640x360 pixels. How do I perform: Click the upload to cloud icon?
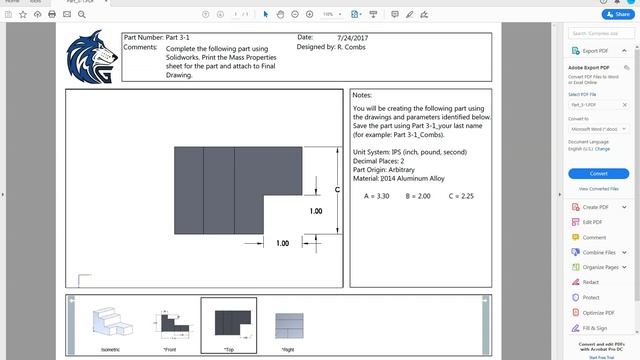click(x=38, y=15)
